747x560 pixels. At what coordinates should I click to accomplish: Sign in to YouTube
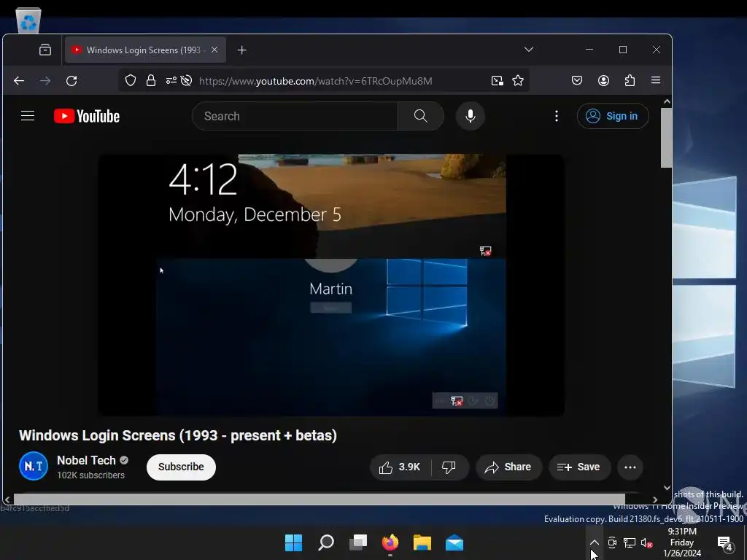tap(613, 116)
